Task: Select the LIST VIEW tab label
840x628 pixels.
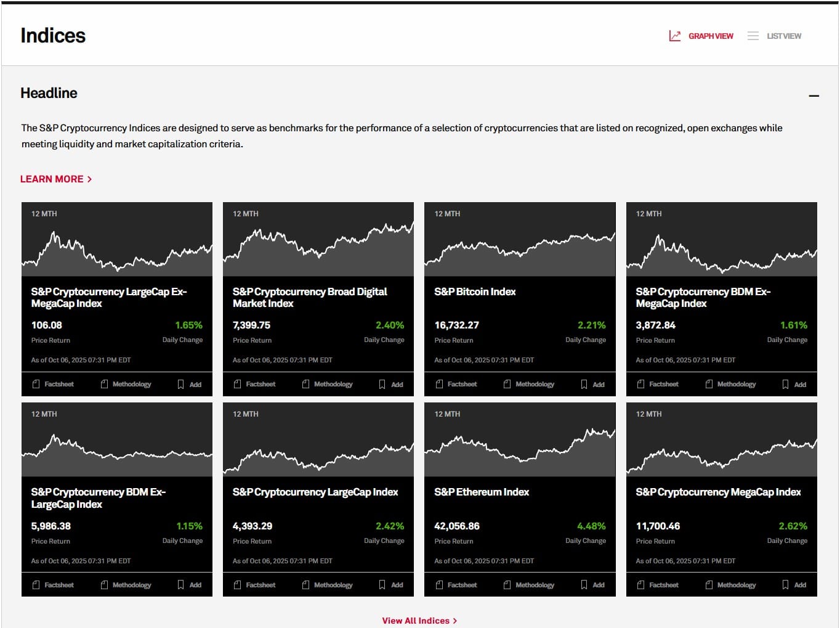Action: (x=783, y=36)
